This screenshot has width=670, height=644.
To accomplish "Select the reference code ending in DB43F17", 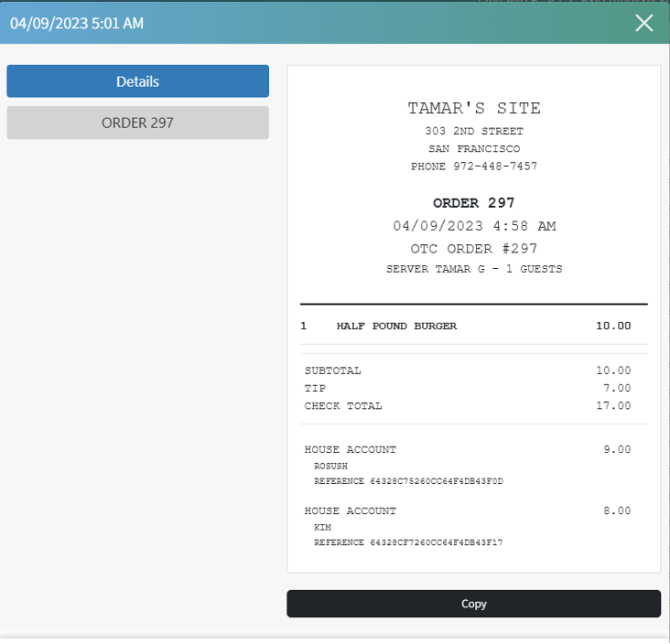I will tap(408, 542).
